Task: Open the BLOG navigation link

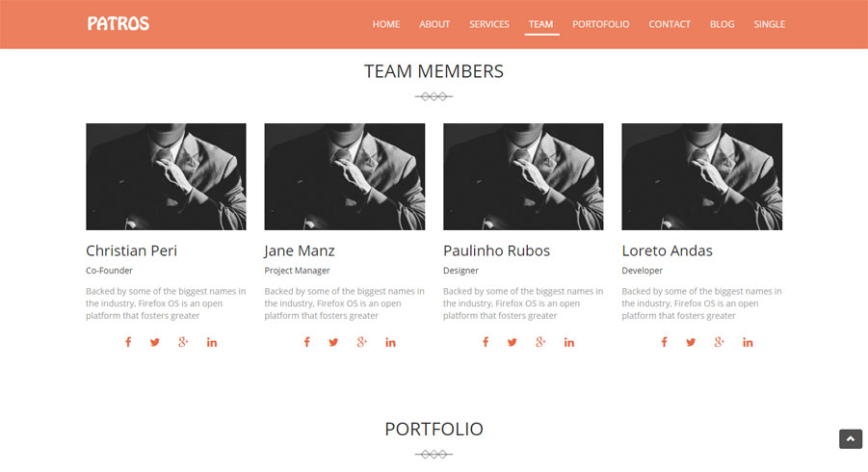Action: click(x=722, y=24)
